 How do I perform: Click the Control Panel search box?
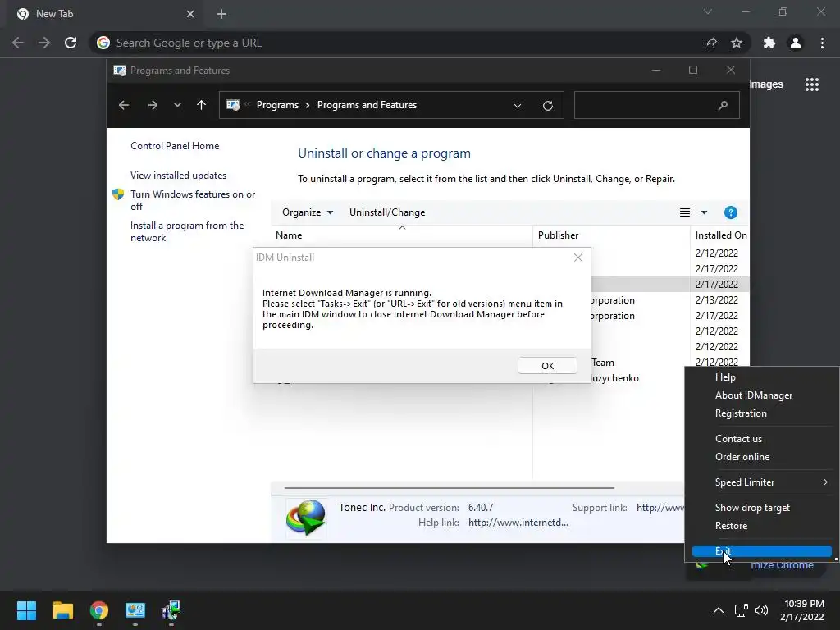657,105
